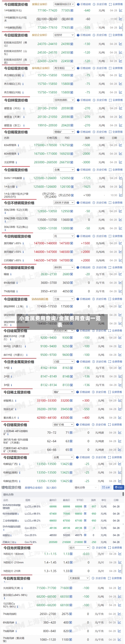Open the 硅片 dropdown in photovoltaic section

(x=79, y=548)
